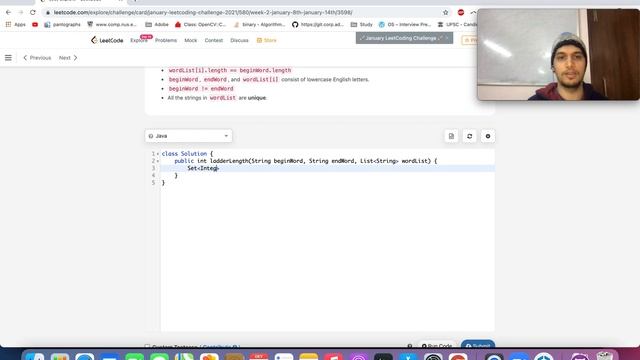
Task: Open the Contest menu item
Action: tap(213, 40)
